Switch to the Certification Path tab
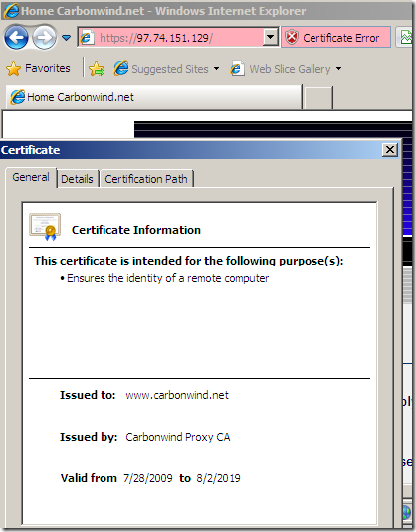The image size is (416, 532). click(x=146, y=179)
